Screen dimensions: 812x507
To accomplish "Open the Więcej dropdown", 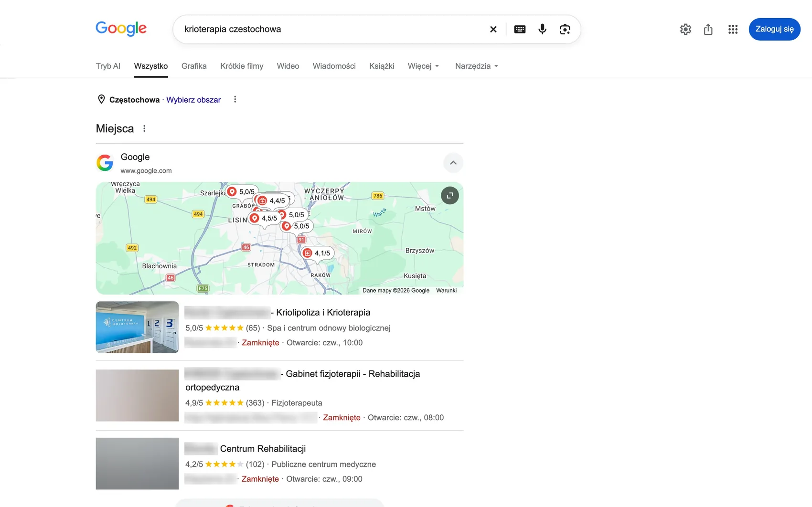I will click(423, 66).
